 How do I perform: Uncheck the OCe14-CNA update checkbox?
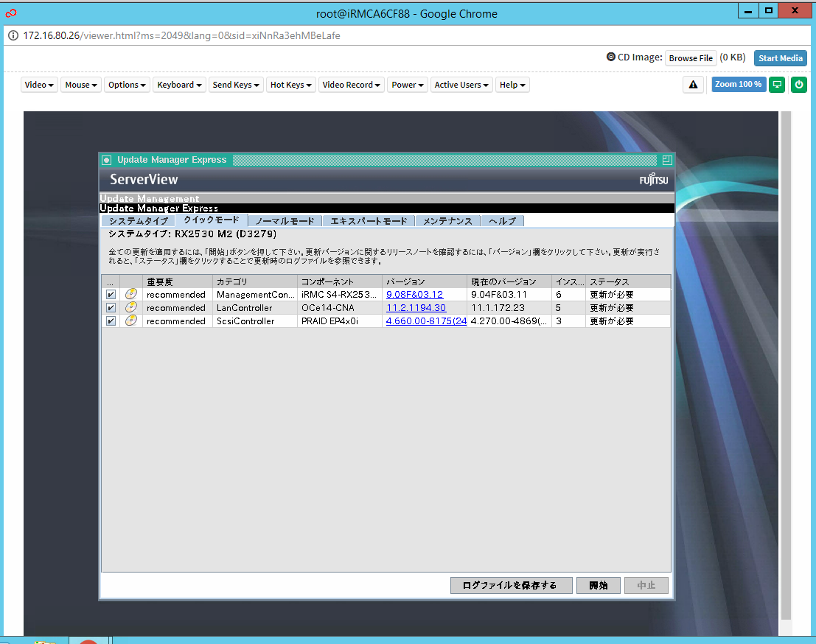coord(111,308)
